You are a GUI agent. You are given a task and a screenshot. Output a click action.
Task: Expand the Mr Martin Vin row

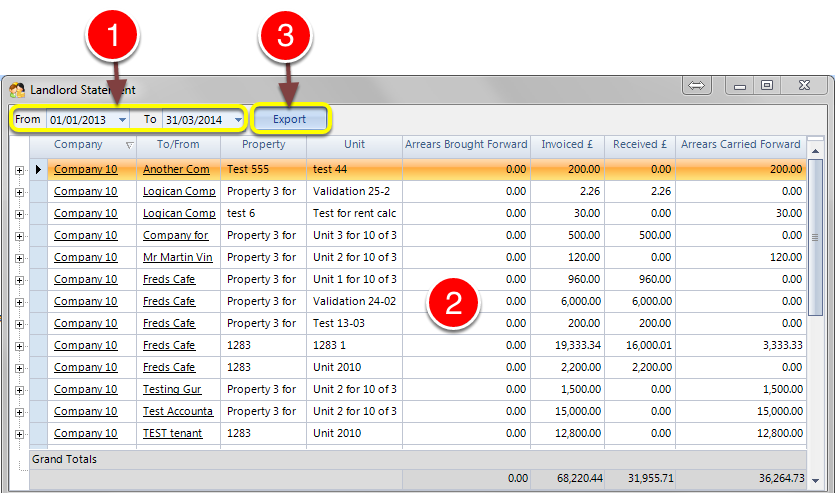point(19,258)
